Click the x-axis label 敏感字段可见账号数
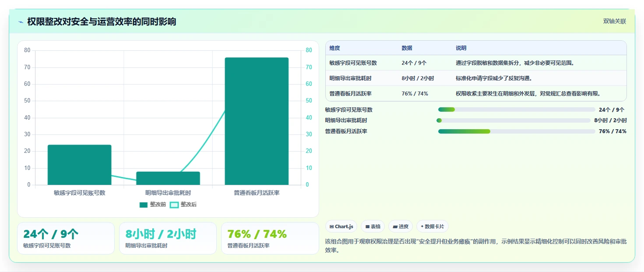 point(80,193)
